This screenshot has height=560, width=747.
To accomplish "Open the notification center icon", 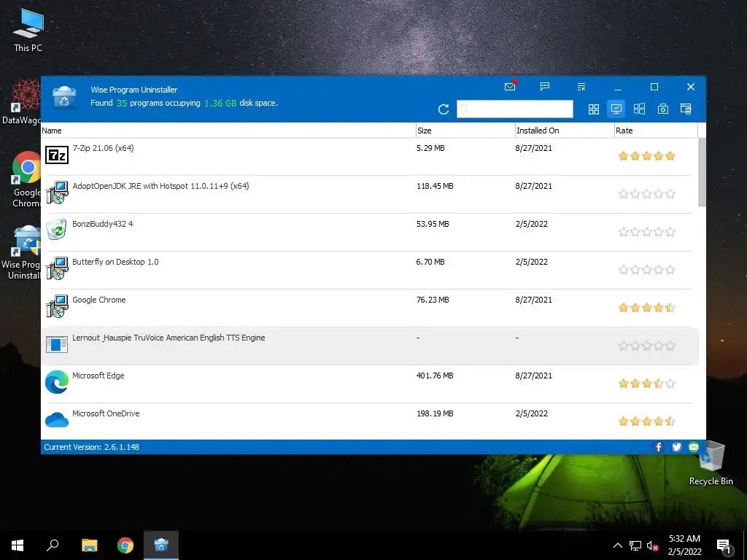I will coord(724,546).
